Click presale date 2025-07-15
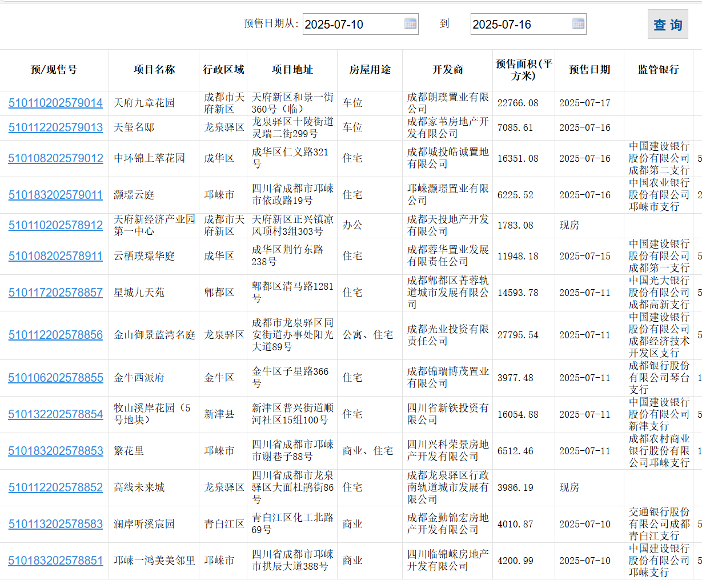This screenshot has width=702, height=588. coord(585,256)
